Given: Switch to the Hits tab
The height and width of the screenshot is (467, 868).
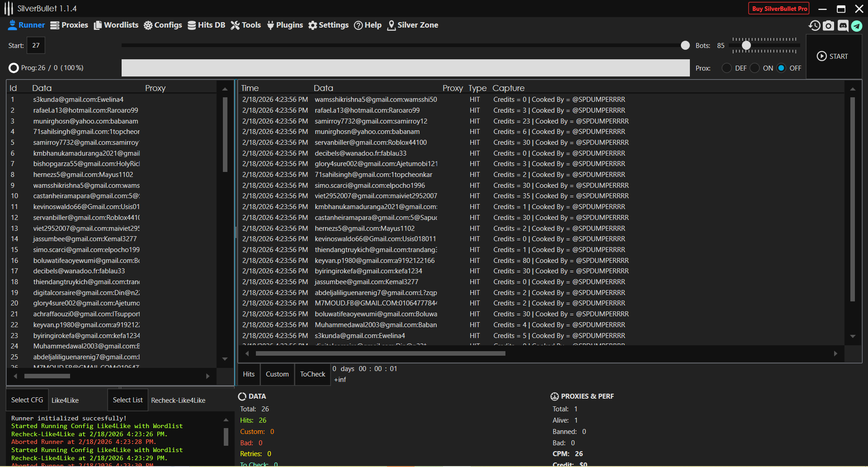Looking at the screenshot, I should [249, 374].
